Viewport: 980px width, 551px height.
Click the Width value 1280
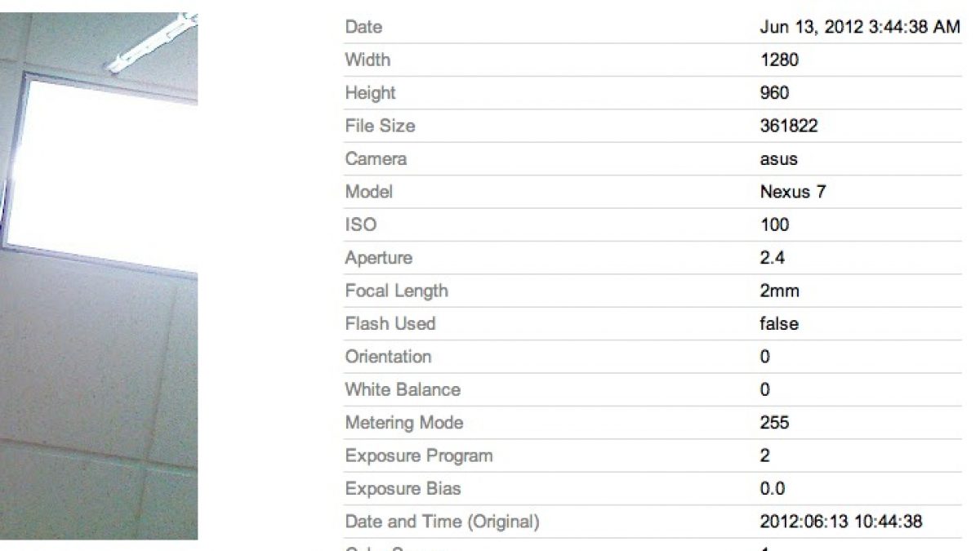click(778, 60)
